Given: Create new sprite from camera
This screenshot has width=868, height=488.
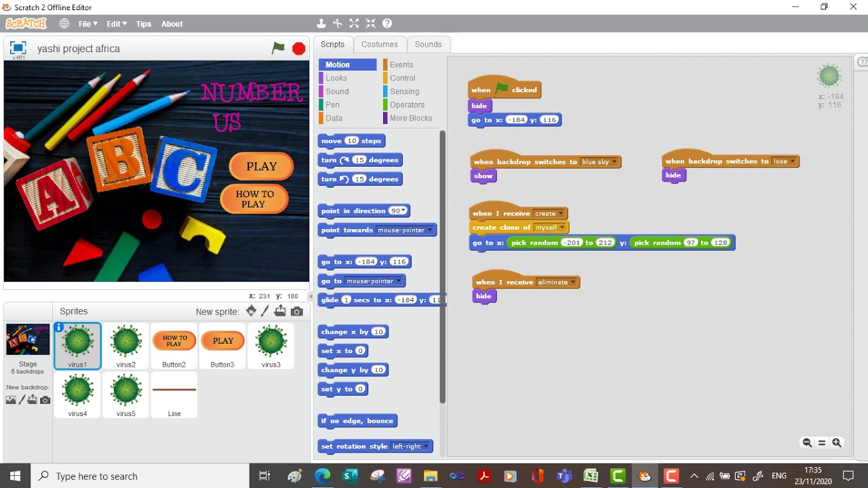Looking at the screenshot, I should 297,311.
